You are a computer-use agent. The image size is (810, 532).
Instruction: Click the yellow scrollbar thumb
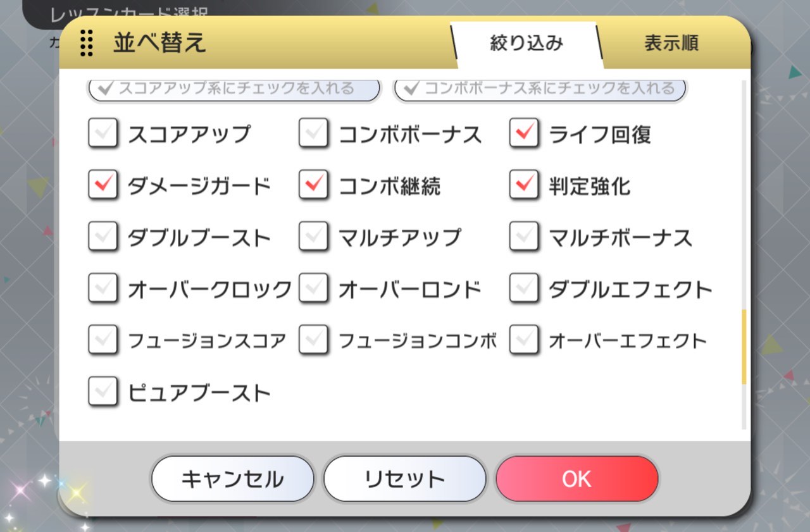click(744, 347)
